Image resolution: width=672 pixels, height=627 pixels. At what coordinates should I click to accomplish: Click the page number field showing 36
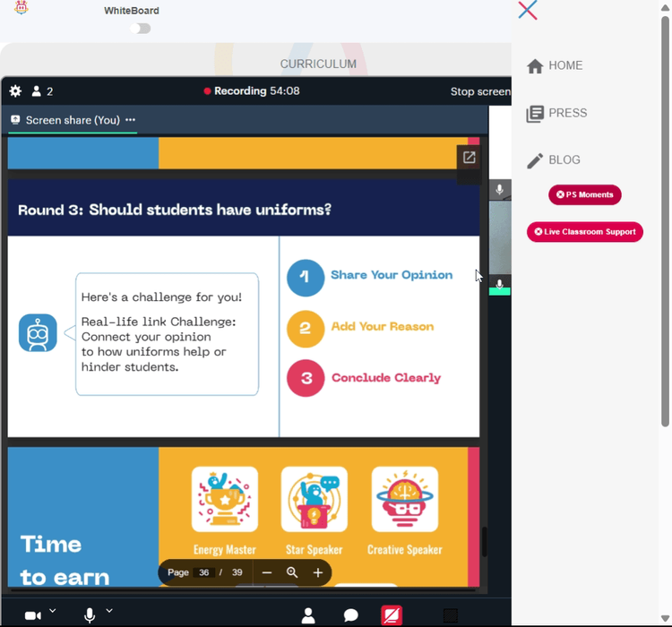[203, 572]
